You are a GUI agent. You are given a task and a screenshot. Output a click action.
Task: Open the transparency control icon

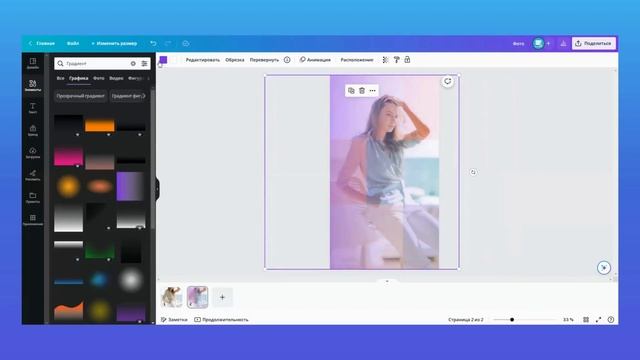click(385, 60)
